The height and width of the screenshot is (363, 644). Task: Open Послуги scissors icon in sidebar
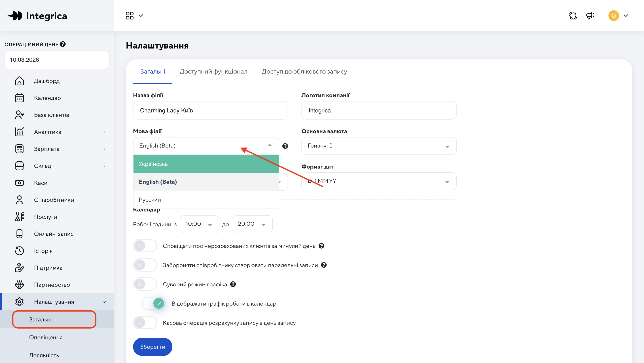coord(19,217)
